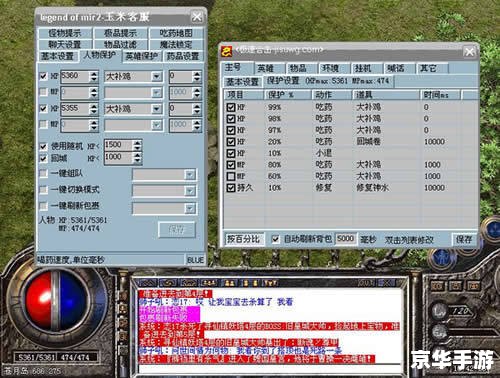Open the 魔法锁定 tab
Viewport: 500px width, 378px height.
point(176,44)
